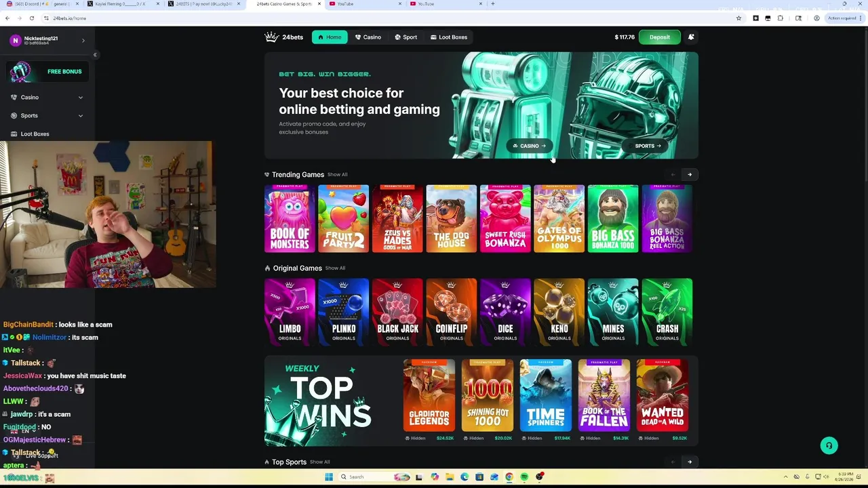This screenshot has width=868, height=488.
Task: Claim the FREE BONUS sidebar banner
Action: pyautogui.click(x=47, y=71)
